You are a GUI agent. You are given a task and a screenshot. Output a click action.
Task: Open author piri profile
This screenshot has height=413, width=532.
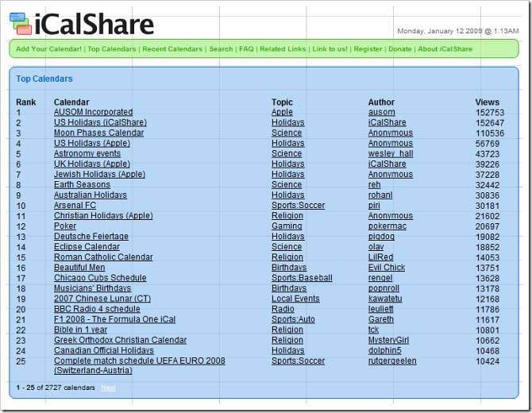[374, 206]
